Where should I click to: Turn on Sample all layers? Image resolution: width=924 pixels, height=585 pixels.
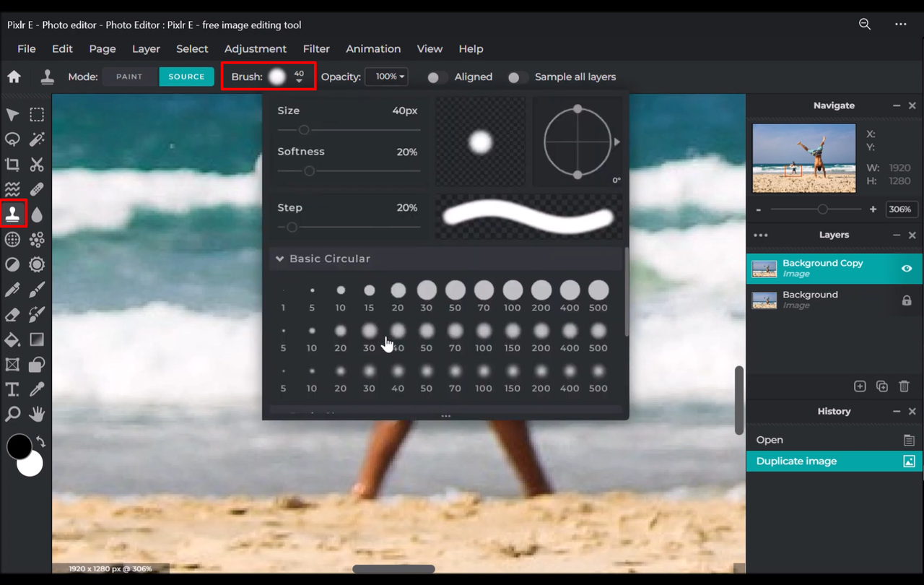[516, 77]
